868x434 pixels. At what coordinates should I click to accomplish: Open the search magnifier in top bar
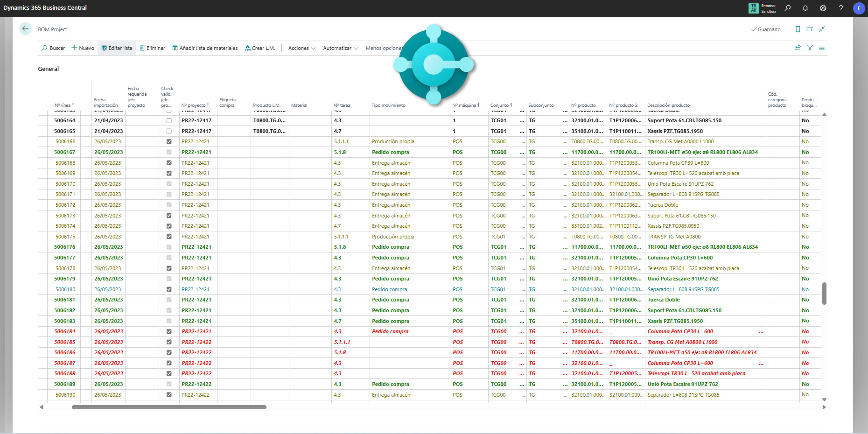pyautogui.click(x=787, y=8)
